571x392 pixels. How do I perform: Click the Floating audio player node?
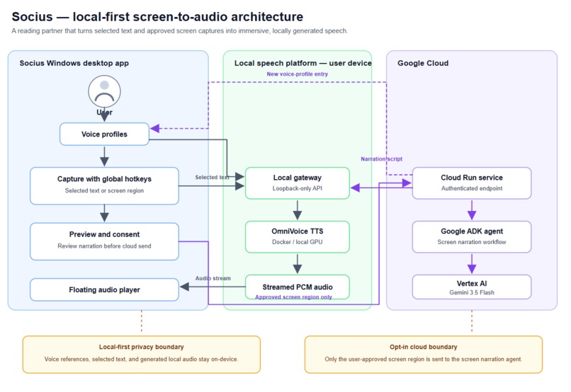pos(105,290)
